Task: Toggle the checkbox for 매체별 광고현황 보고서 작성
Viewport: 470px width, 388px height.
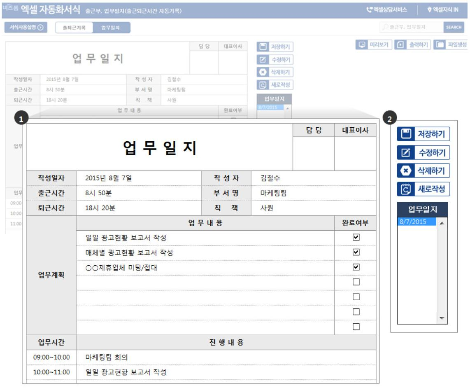Action: 356,252
